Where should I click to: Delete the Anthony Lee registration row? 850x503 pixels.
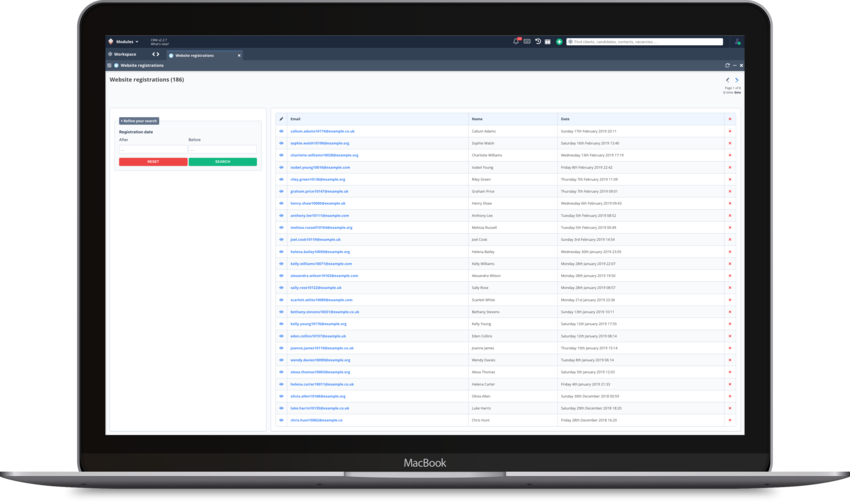click(730, 216)
